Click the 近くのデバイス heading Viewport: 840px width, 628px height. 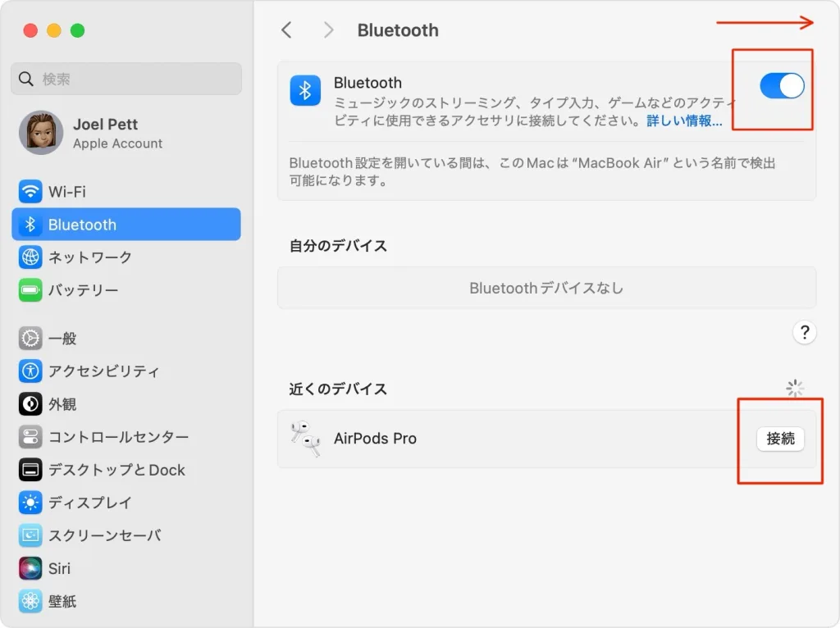338,389
